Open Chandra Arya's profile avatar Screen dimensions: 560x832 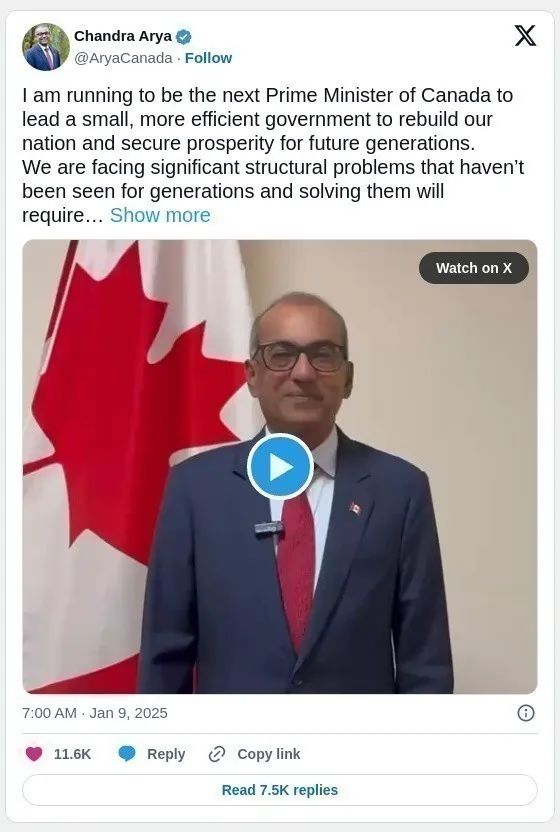pos(46,47)
